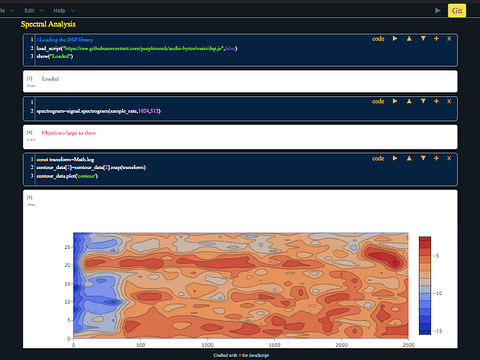
Task: Move the spectrogram cell up
Action: click(x=409, y=101)
